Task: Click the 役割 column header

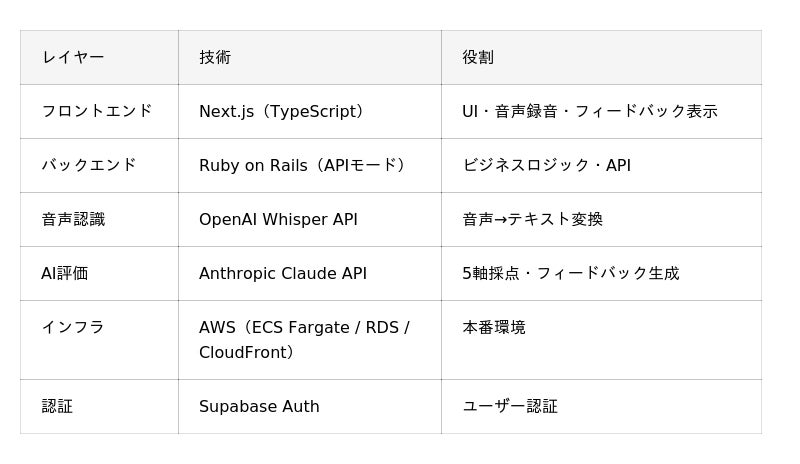Action: coord(478,58)
